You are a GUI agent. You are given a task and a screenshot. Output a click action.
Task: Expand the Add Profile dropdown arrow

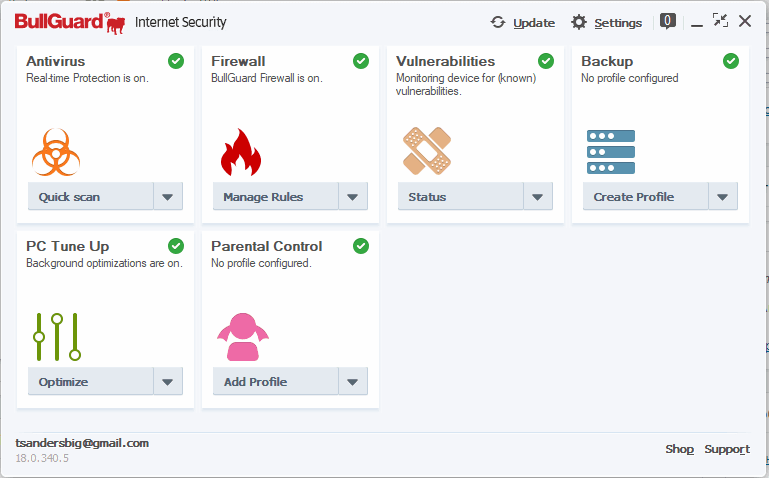click(353, 381)
